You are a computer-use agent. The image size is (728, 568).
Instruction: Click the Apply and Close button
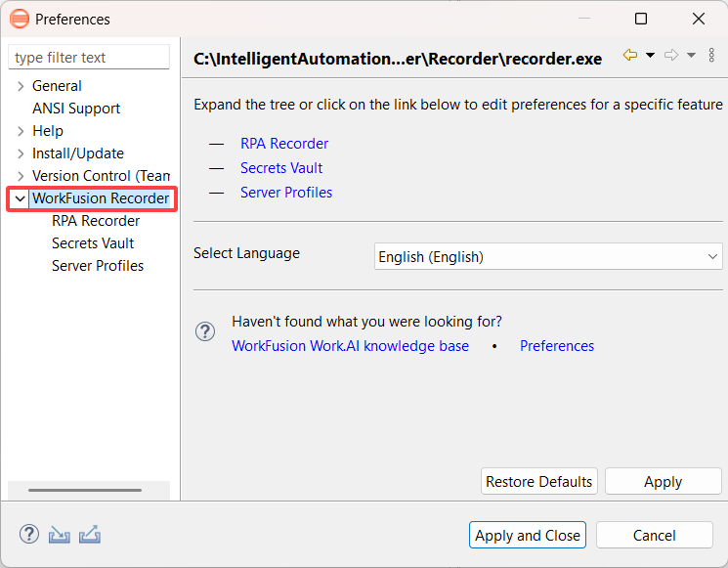pos(528,535)
